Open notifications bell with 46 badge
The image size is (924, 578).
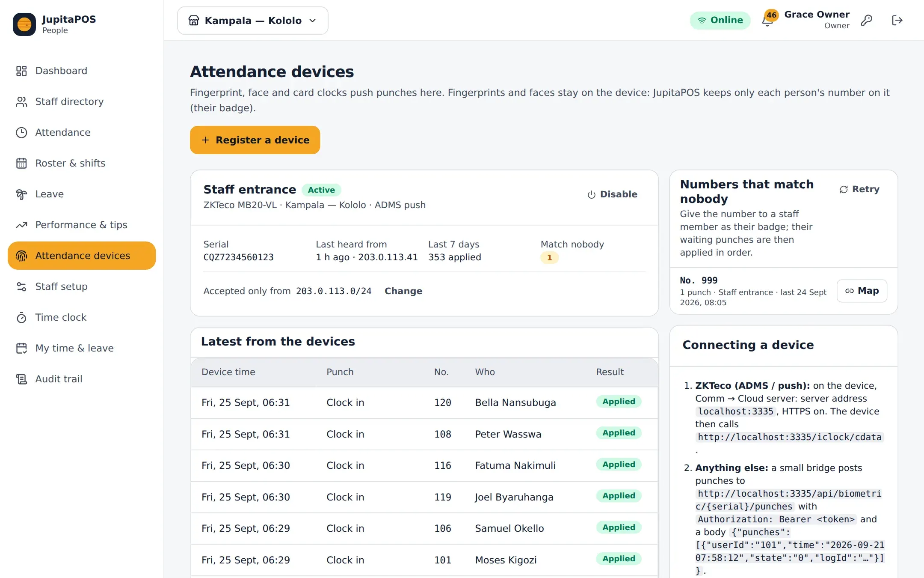tap(767, 20)
